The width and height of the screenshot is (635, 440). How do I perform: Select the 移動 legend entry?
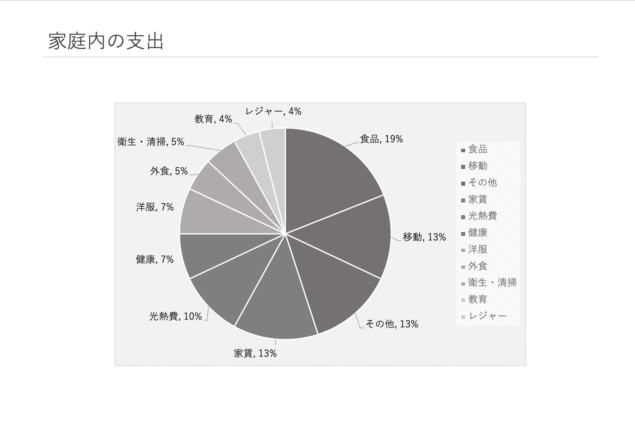pyautogui.click(x=474, y=166)
